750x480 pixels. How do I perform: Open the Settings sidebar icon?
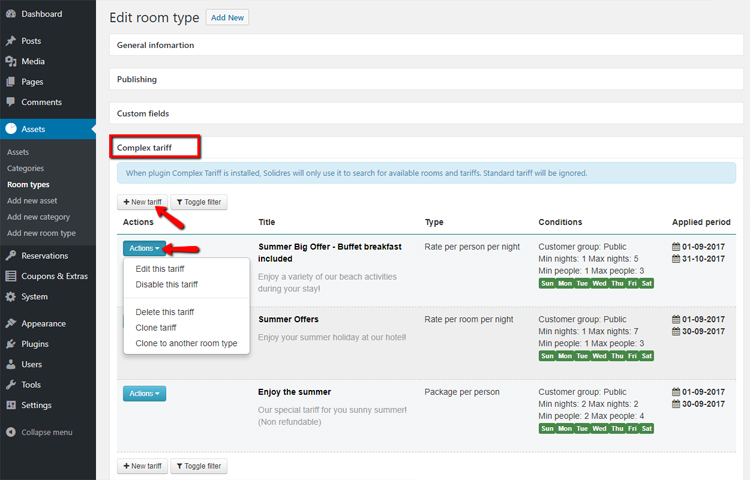(x=10, y=405)
